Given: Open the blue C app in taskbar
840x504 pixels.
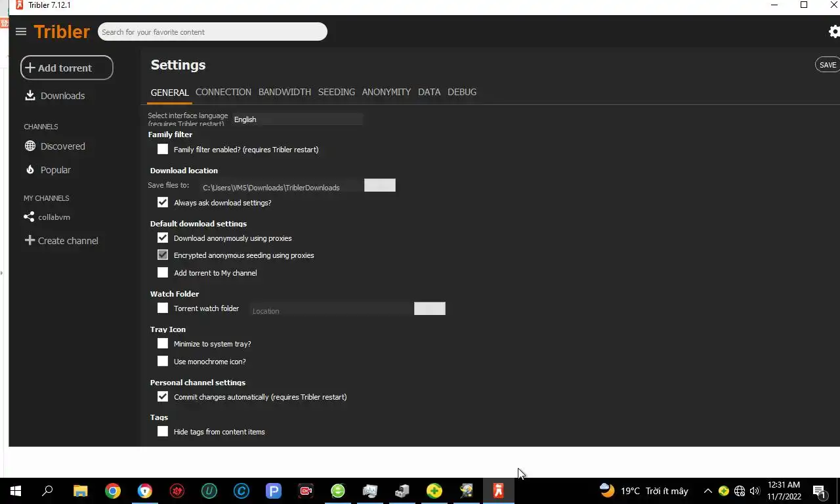Looking at the screenshot, I should point(241,491).
